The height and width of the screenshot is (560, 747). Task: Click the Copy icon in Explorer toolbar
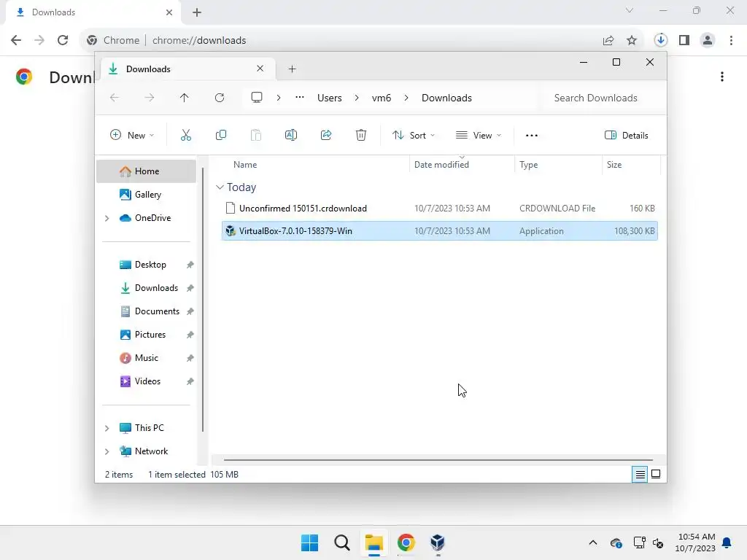point(220,135)
